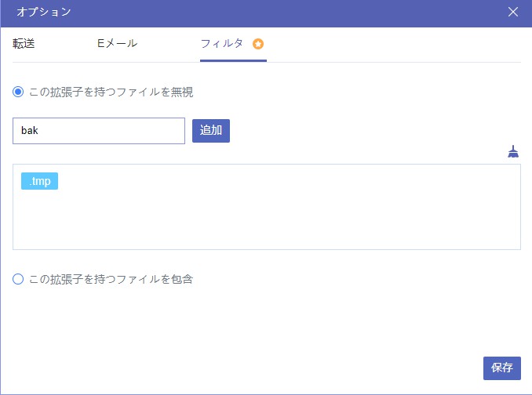Close the オプション dialog
Viewport: 532px width, 395px height.
pos(513,12)
